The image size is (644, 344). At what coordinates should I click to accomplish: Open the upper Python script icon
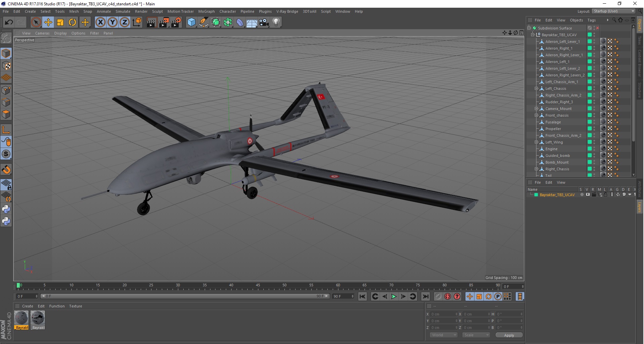[6, 209]
